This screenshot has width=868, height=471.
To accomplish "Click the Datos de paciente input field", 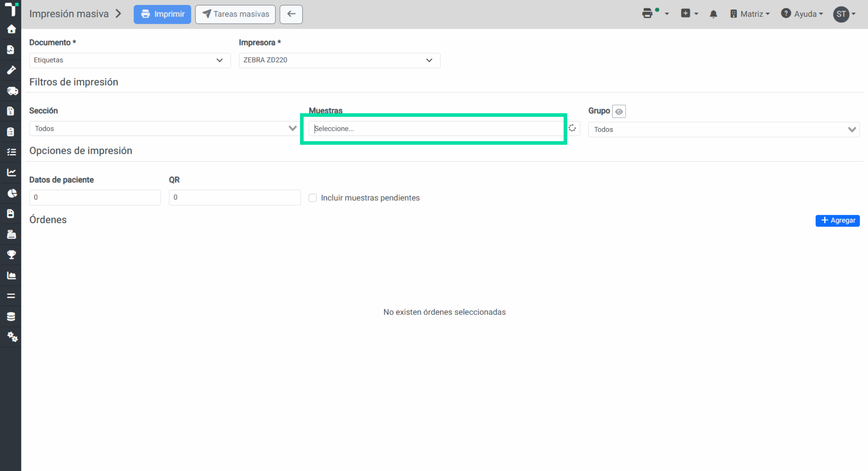I will (x=95, y=197).
